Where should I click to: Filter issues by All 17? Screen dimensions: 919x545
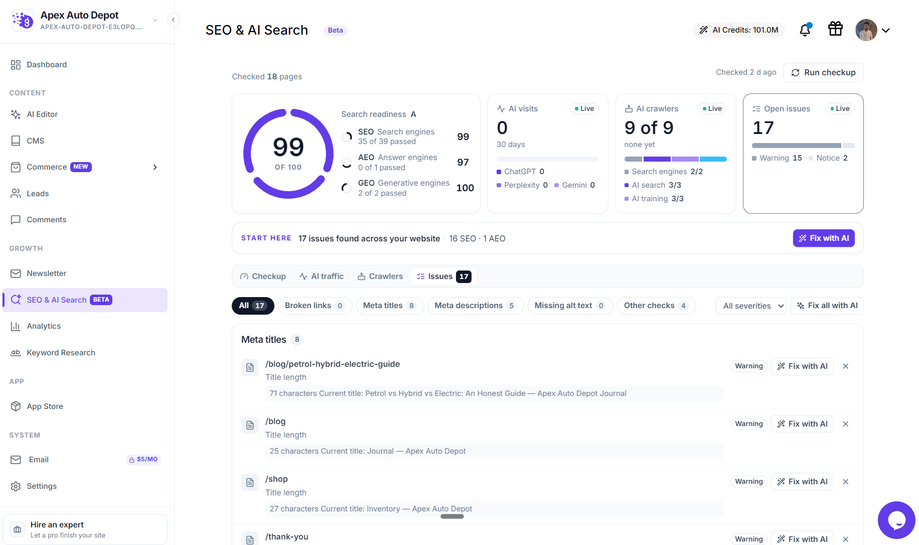[253, 306]
